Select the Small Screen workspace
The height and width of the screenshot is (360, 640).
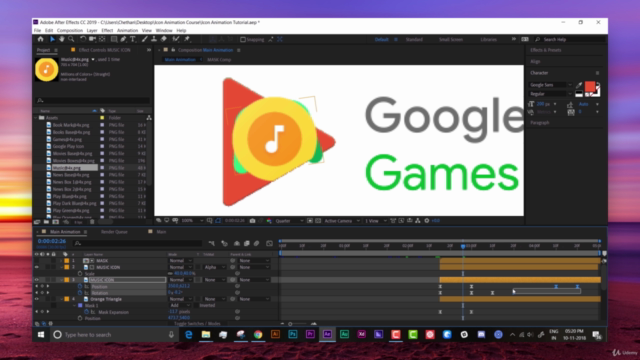(451, 40)
